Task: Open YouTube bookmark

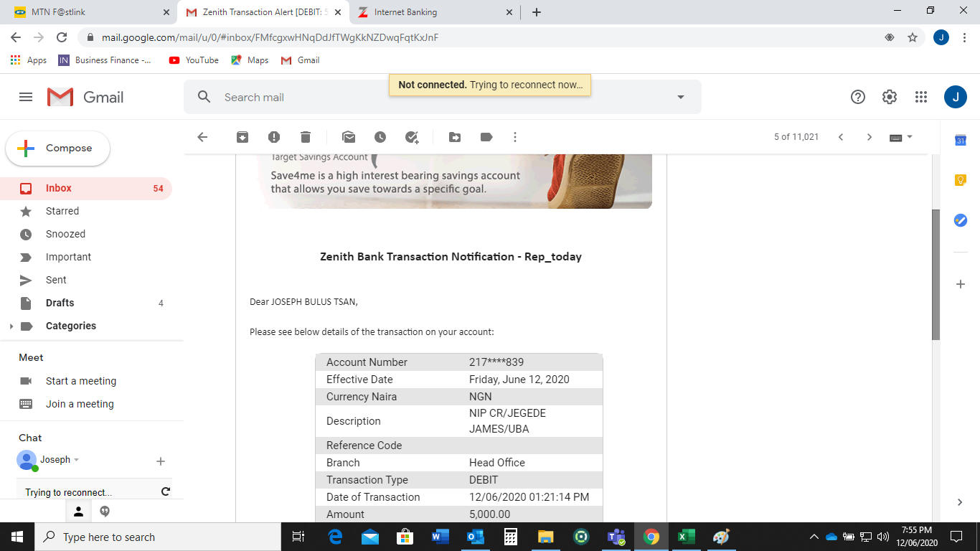Action: [194, 60]
